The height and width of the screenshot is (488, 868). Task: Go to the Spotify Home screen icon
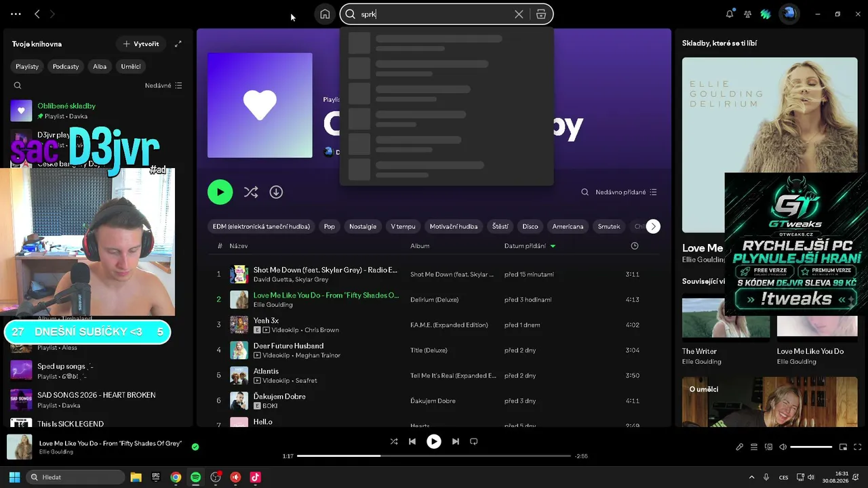pos(325,14)
